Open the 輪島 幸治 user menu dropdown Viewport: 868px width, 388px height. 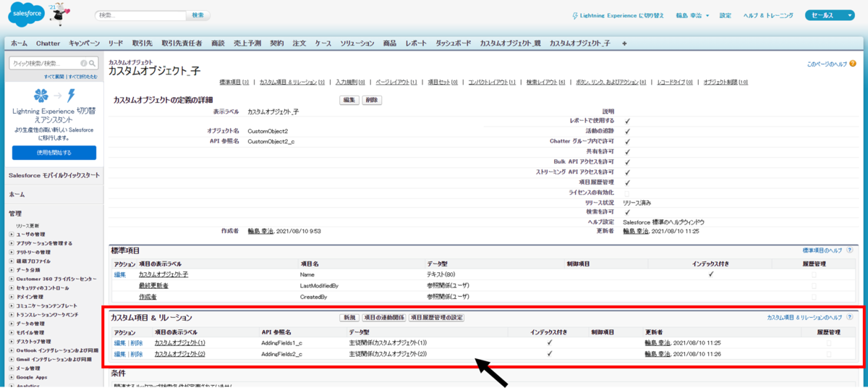693,15
